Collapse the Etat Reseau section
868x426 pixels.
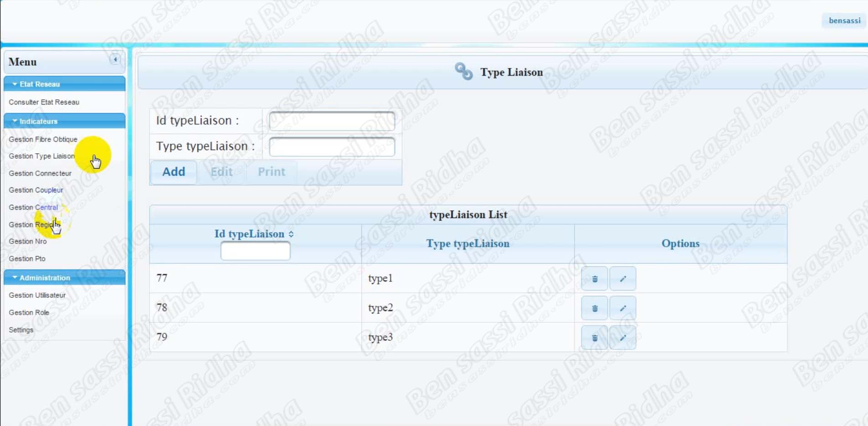click(x=15, y=84)
